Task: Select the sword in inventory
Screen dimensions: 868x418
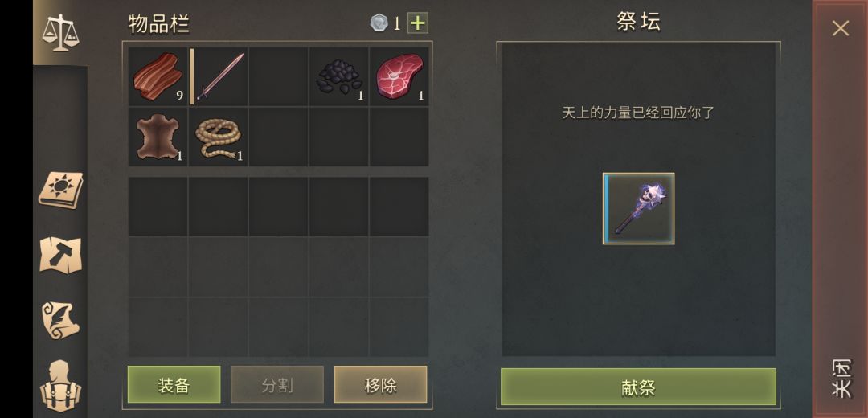Action: [x=219, y=76]
